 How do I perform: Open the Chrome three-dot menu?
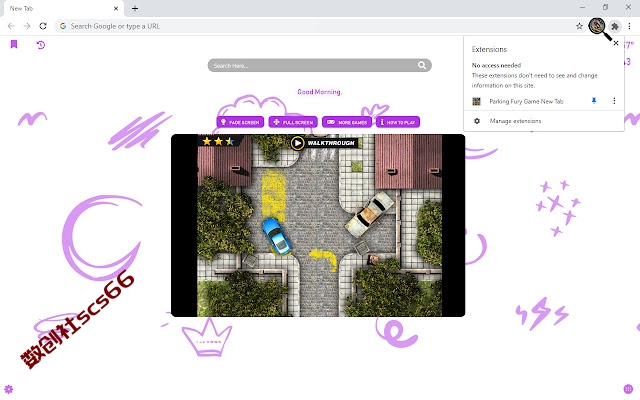[629, 26]
